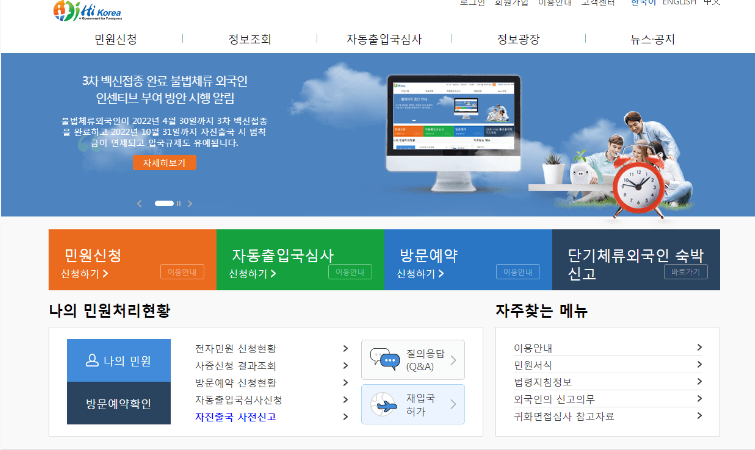Image resolution: width=755 pixels, height=450 pixels.
Task: Open 법령지침정보 in 자주찾는 메뉴
Action: tap(543, 382)
